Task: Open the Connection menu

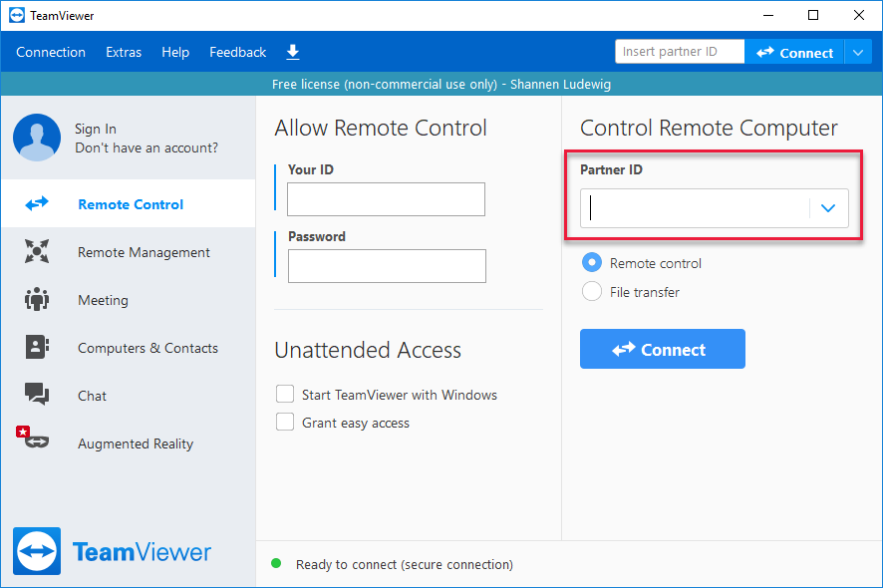Action: 51,53
